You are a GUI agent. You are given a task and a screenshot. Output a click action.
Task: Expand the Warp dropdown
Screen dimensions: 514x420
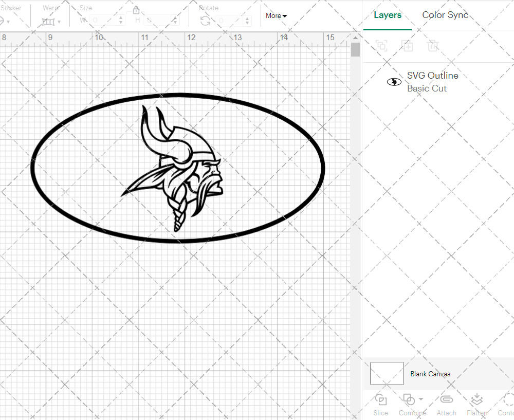point(59,22)
